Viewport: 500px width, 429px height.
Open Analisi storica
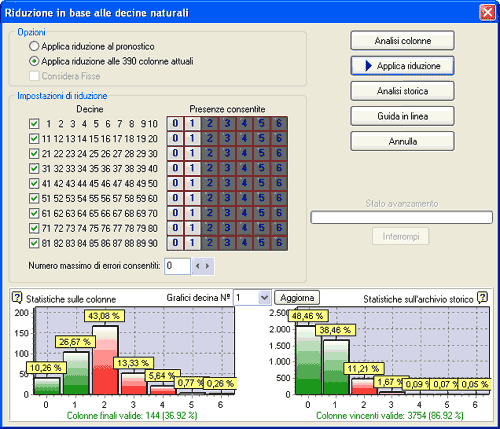[402, 91]
